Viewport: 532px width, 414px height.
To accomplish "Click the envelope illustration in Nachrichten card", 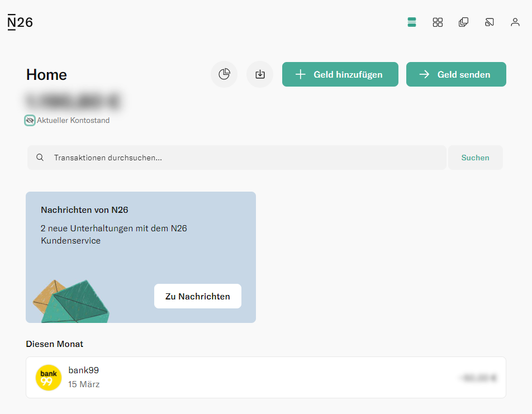I will coord(71,301).
